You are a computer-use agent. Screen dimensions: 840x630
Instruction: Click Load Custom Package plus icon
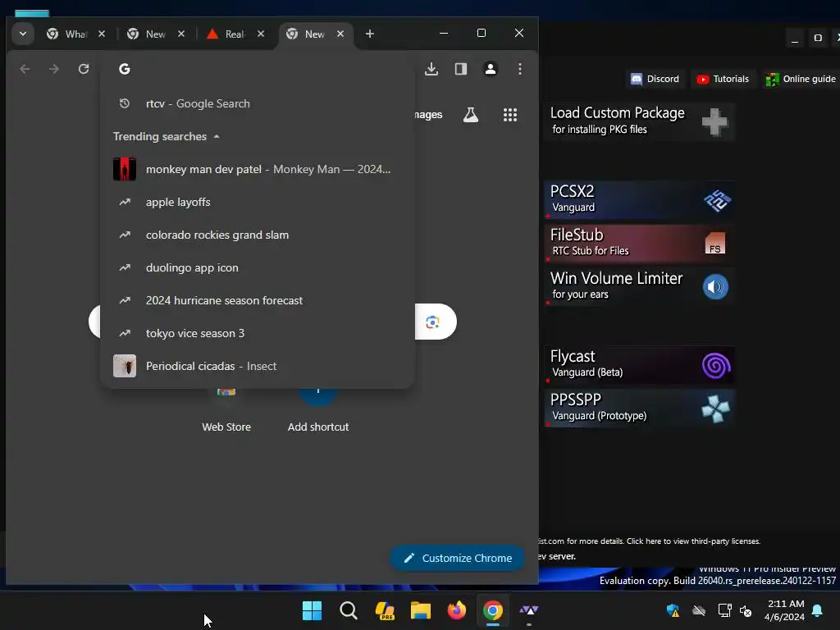tap(714, 121)
